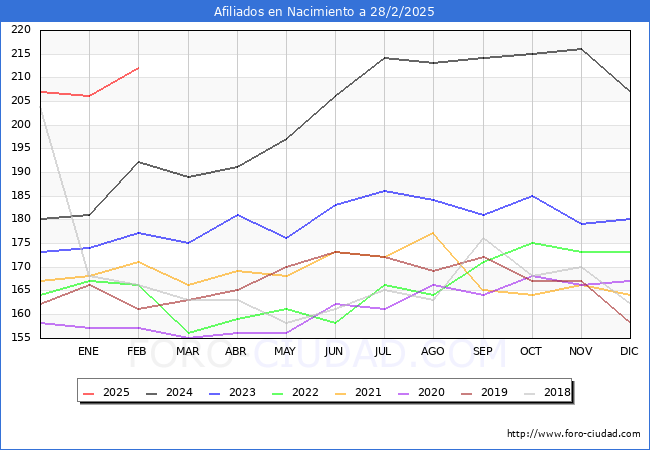Click the 190 value on y-axis
Viewport: 650px width, 450px height.
click(21, 171)
